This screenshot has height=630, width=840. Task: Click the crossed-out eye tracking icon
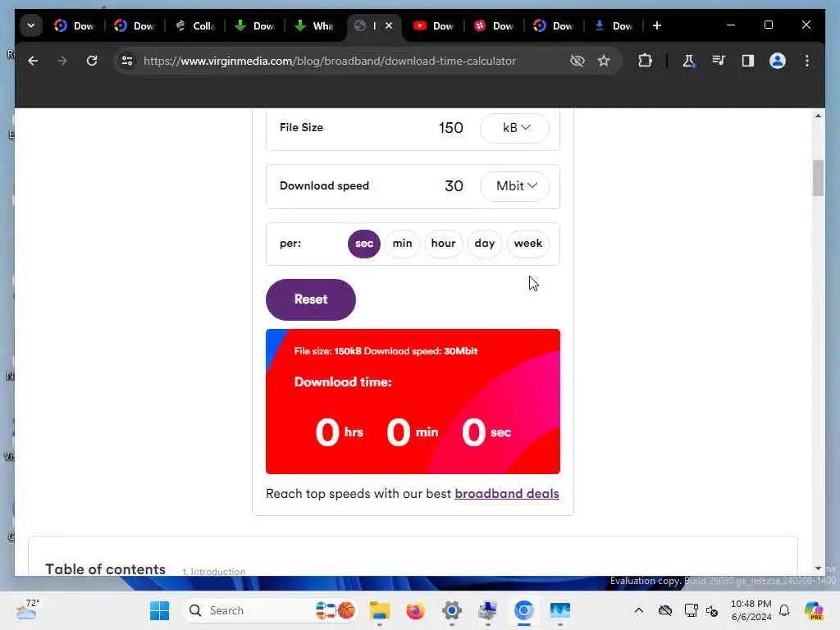(x=577, y=61)
